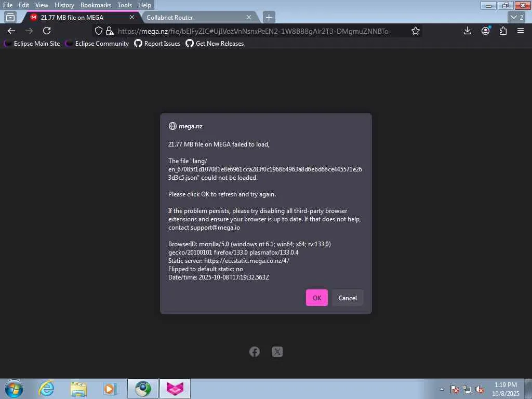The width and height of the screenshot is (532, 399).
Task: Click the support@mega.io text
Action: pos(215,228)
